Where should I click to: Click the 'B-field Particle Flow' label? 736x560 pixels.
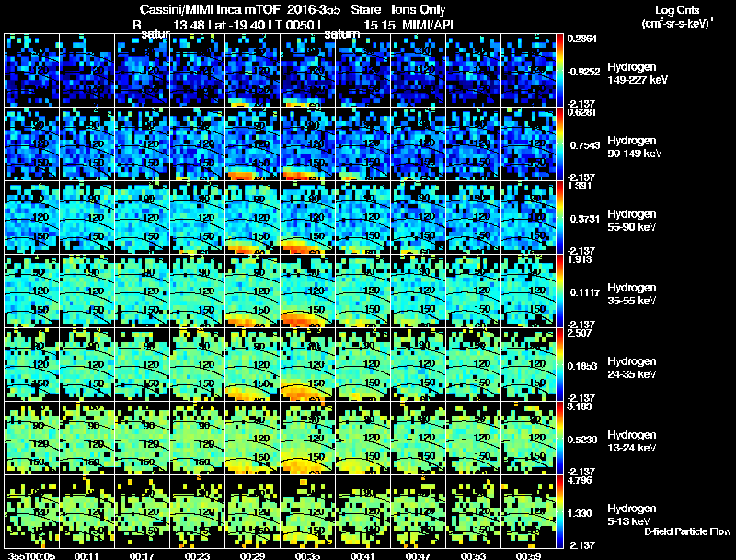(x=687, y=531)
